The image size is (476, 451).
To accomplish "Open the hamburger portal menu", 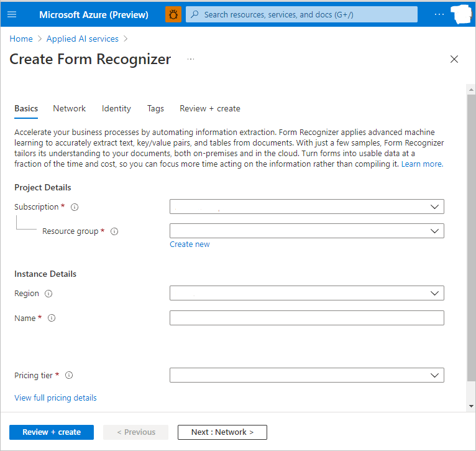I will [12, 14].
